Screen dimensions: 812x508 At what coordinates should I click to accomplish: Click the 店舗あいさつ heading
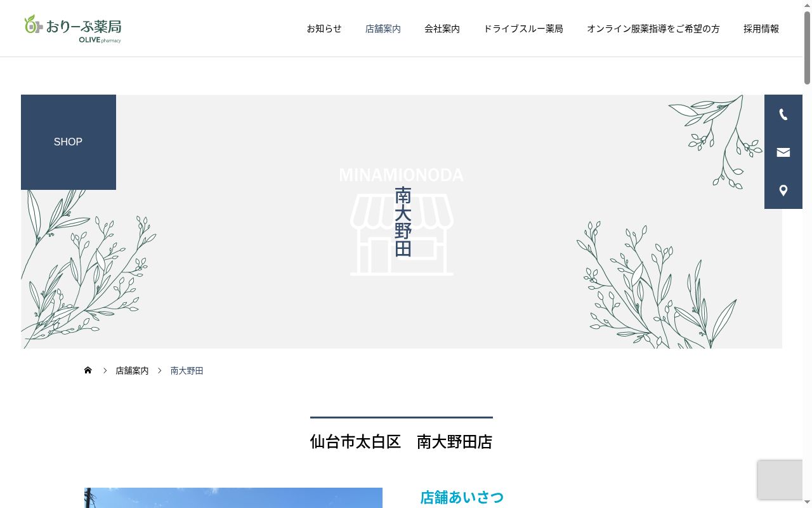pos(462,497)
